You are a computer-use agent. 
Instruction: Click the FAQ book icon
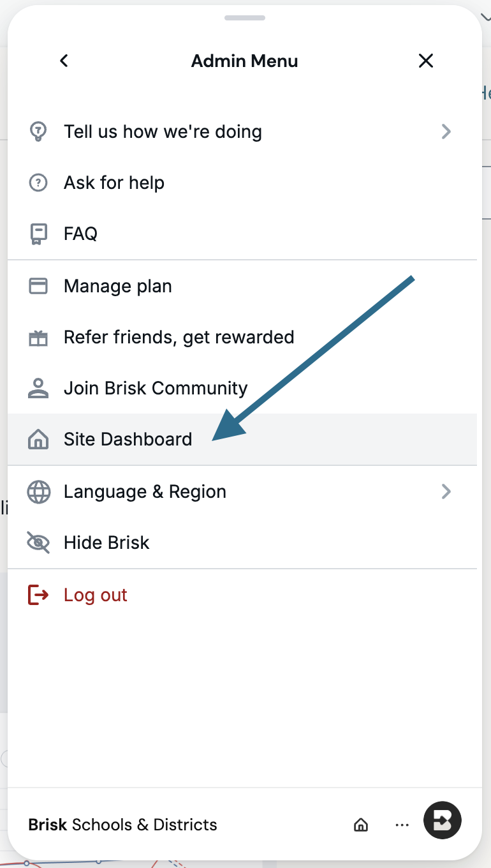click(x=38, y=234)
